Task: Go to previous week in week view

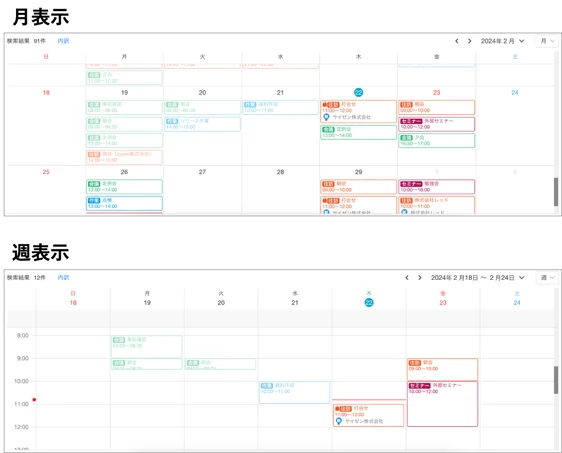Action: tap(407, 278)
